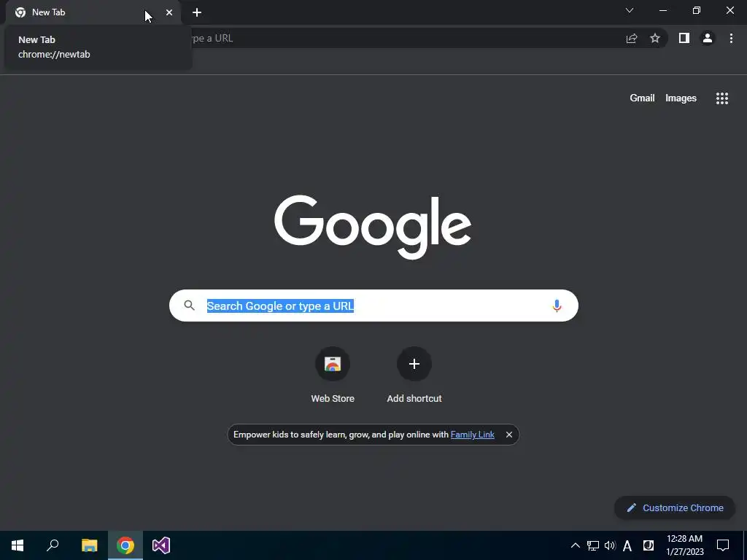Open the tab search chevron in the title bar

point(630,10)
